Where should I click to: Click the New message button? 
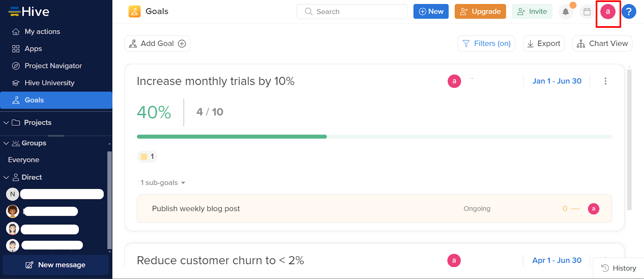pos(56,265)
